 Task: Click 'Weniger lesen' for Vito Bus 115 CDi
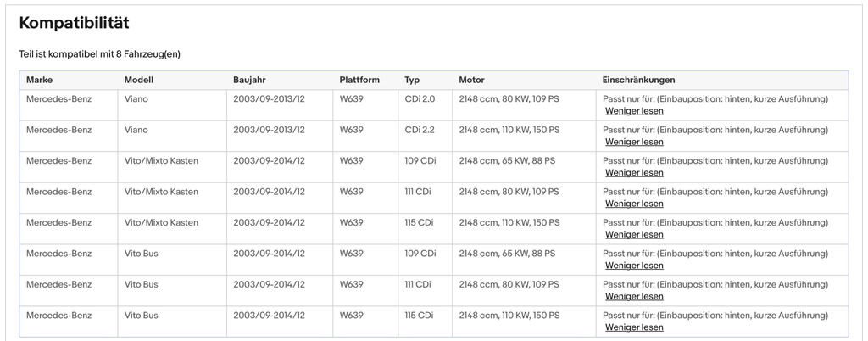tap(634, 327)
